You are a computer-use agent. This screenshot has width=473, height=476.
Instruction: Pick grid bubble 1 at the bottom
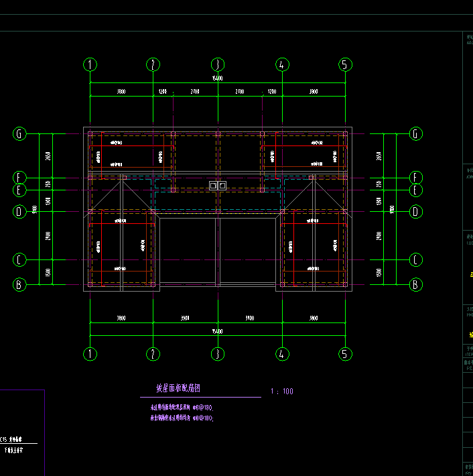point(90,354)
